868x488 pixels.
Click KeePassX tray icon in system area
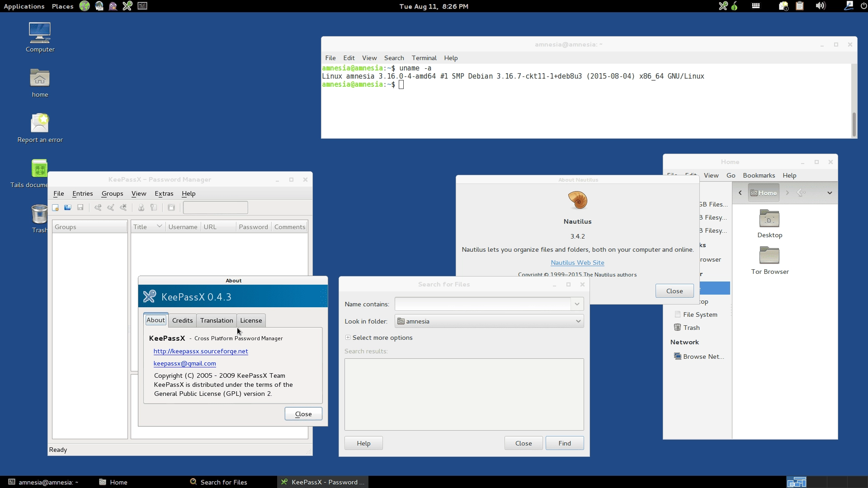[723, 6]
